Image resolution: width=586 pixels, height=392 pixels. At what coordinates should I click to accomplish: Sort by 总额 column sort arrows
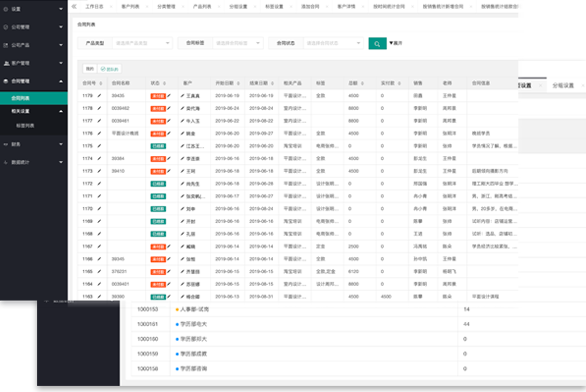[x=362, y=83]
